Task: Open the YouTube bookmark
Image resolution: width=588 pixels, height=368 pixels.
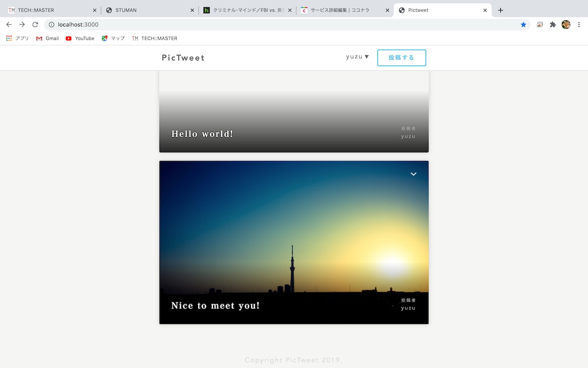Action: pyautogui.click(x=80, y=38)
